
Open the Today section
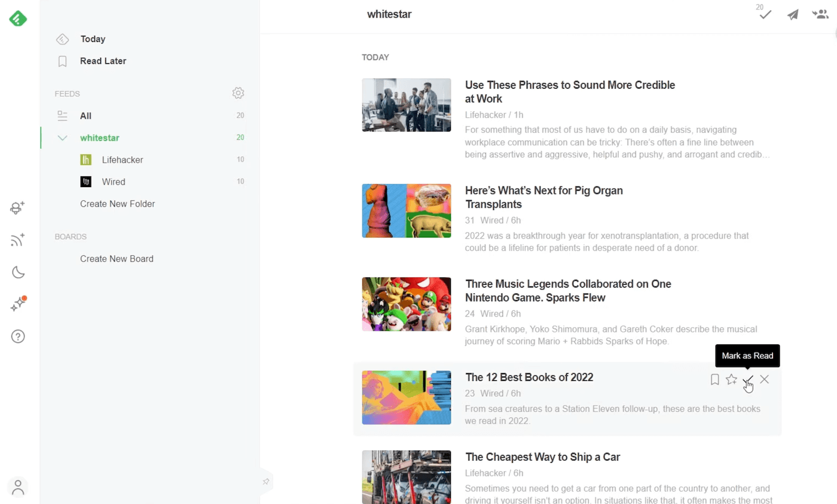point(93,39)
